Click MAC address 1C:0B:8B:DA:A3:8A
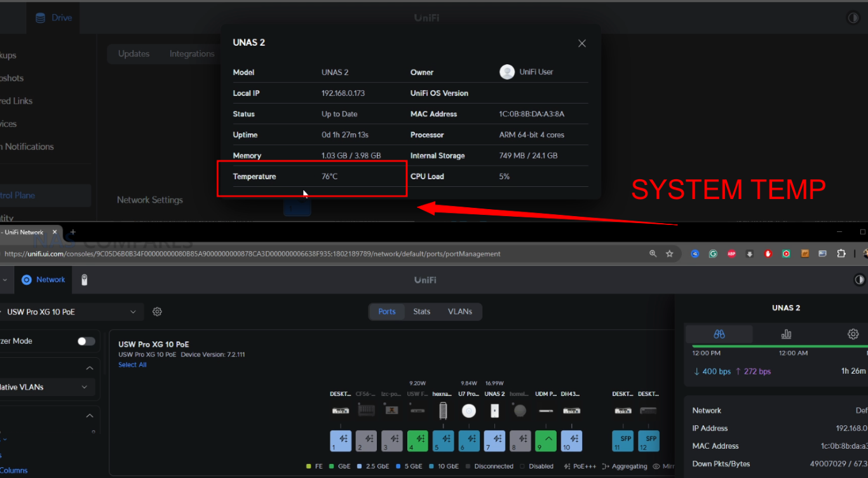 [532, 114]
